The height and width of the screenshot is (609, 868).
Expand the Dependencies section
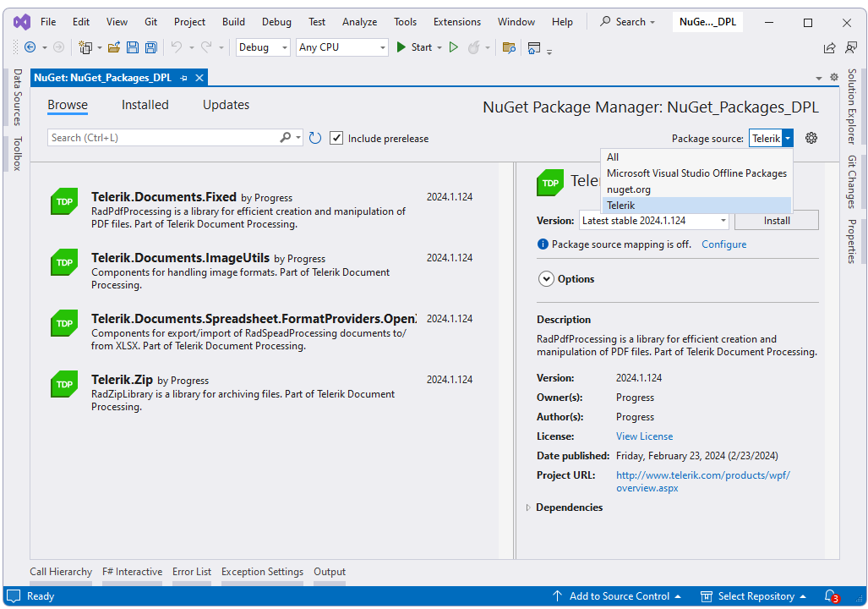(527, 507)
